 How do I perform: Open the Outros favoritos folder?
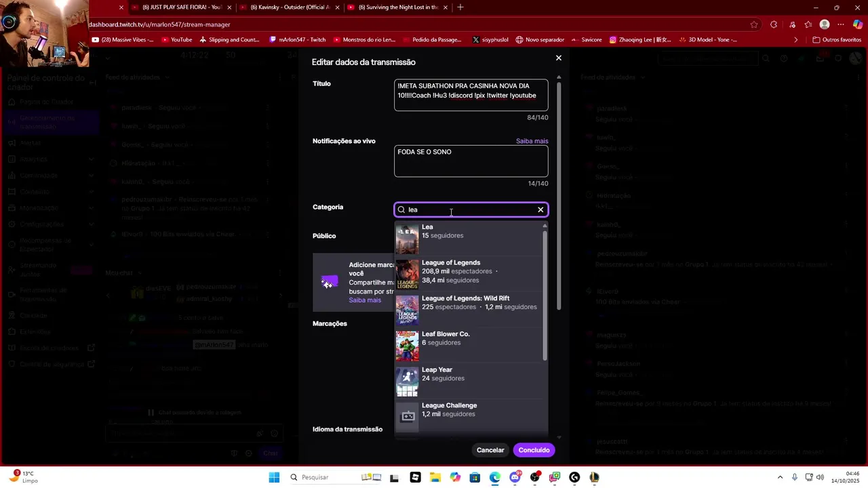click(837, 40)
